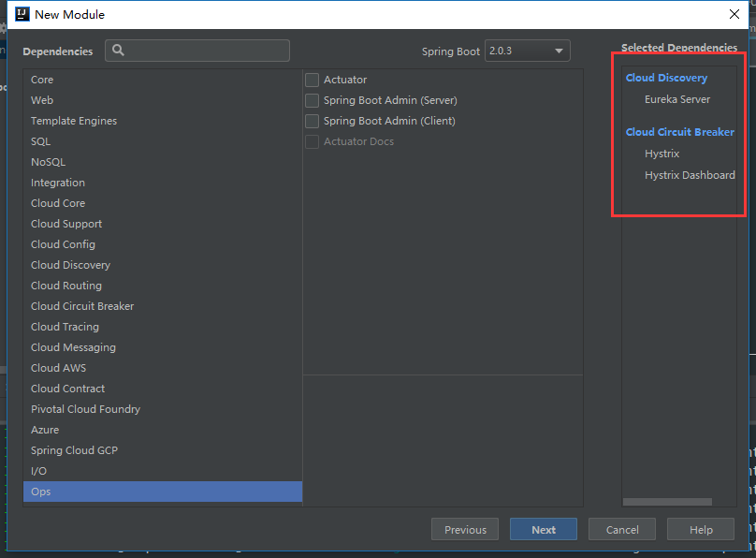Select Cloud Discovery in the category list
Image resolution: width=756 pixels, height=558 pixels.
point(163,265)
